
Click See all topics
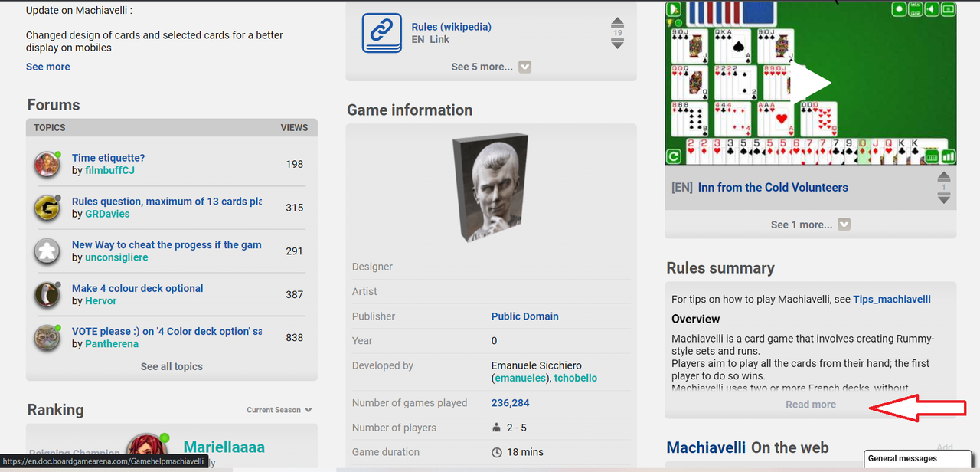coord(171,366)
